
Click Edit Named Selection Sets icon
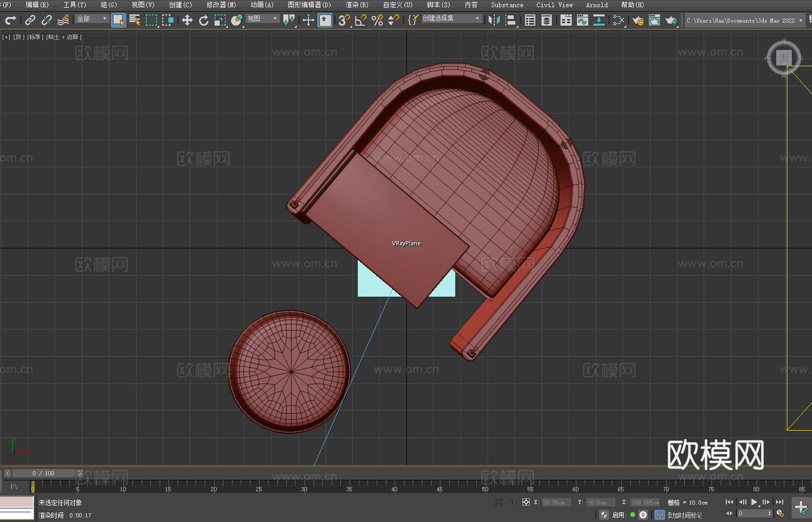tap(413, 20)
